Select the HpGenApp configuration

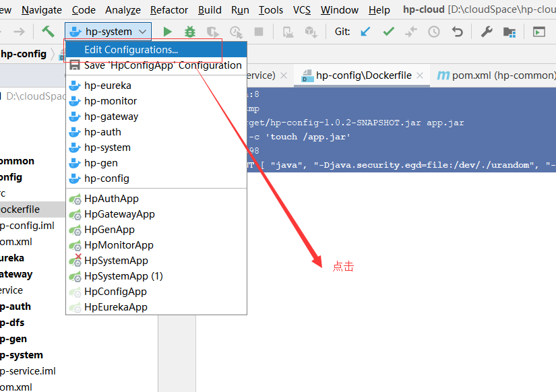point(156,230)
